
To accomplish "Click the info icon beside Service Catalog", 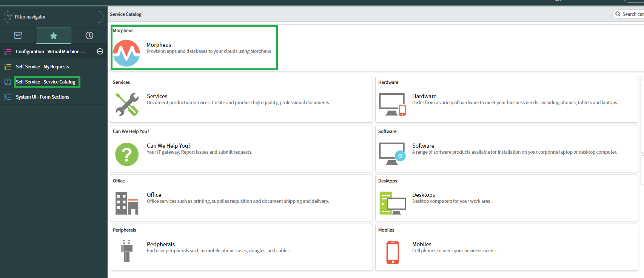I will (x=8, y=82).
